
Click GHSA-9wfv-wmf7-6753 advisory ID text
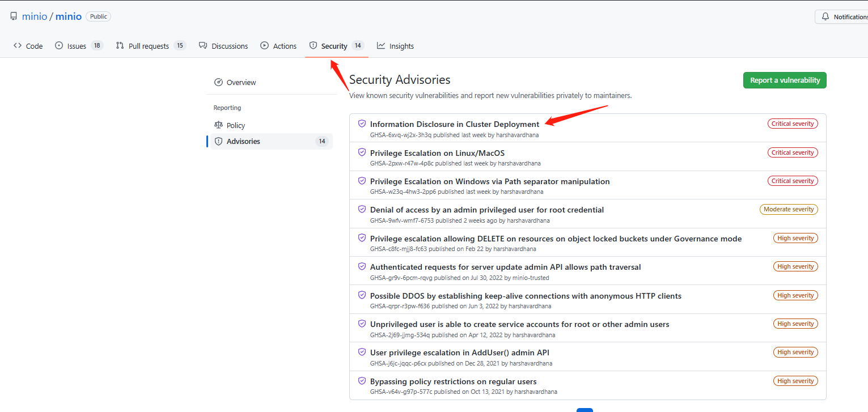pyautogui.click(x=402, y=220)
